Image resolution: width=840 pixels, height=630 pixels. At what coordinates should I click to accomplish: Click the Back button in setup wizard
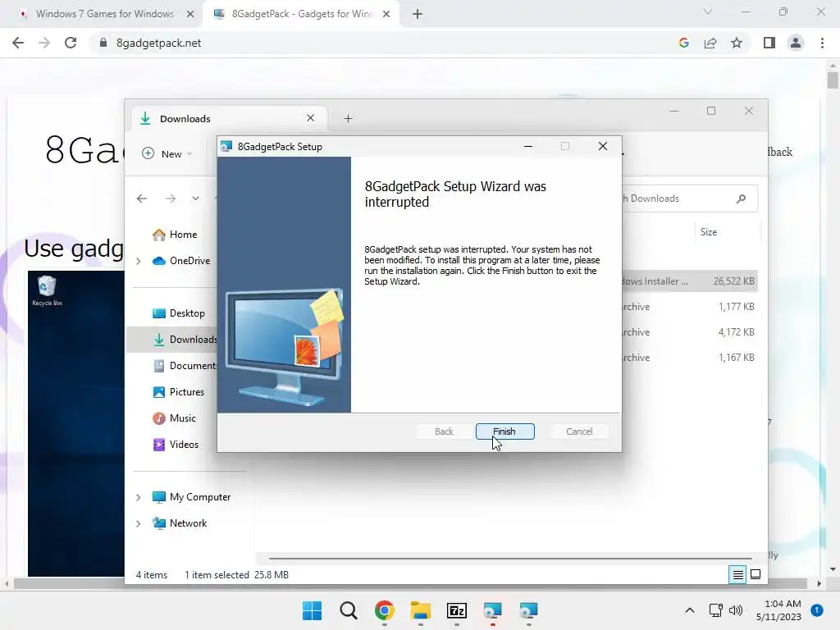444,431
